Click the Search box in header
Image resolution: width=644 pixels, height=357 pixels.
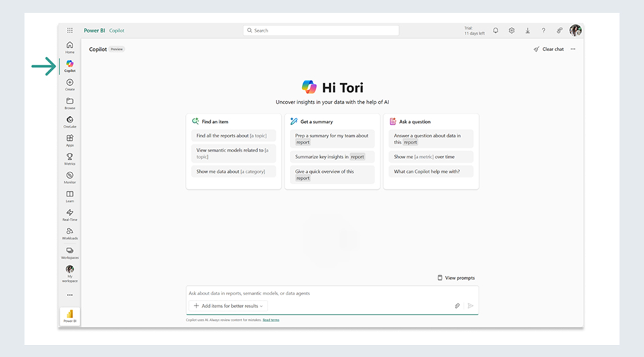tap(321, 30)
